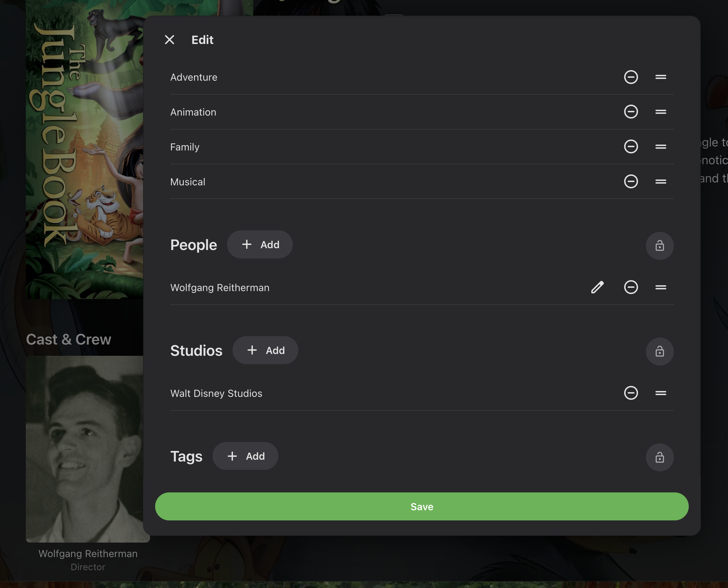Toggle the People field lock
The image size is (728, 588).
[x=659, y=246]
